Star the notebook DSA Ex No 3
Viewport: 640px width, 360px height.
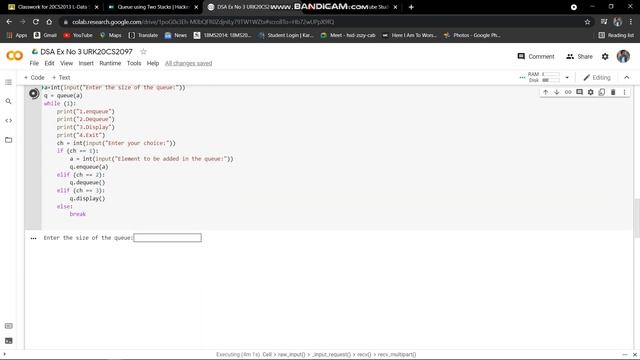click(143, 51)
